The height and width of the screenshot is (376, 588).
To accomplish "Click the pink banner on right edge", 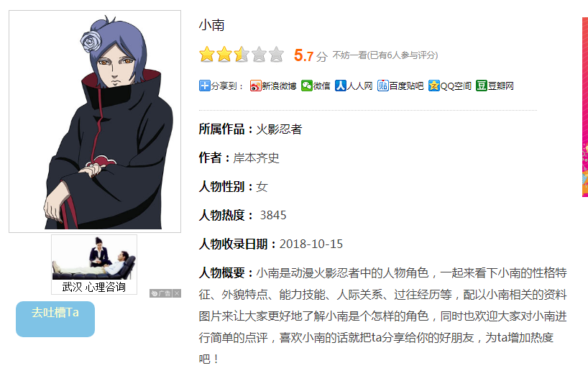I will tap(585, 107).
